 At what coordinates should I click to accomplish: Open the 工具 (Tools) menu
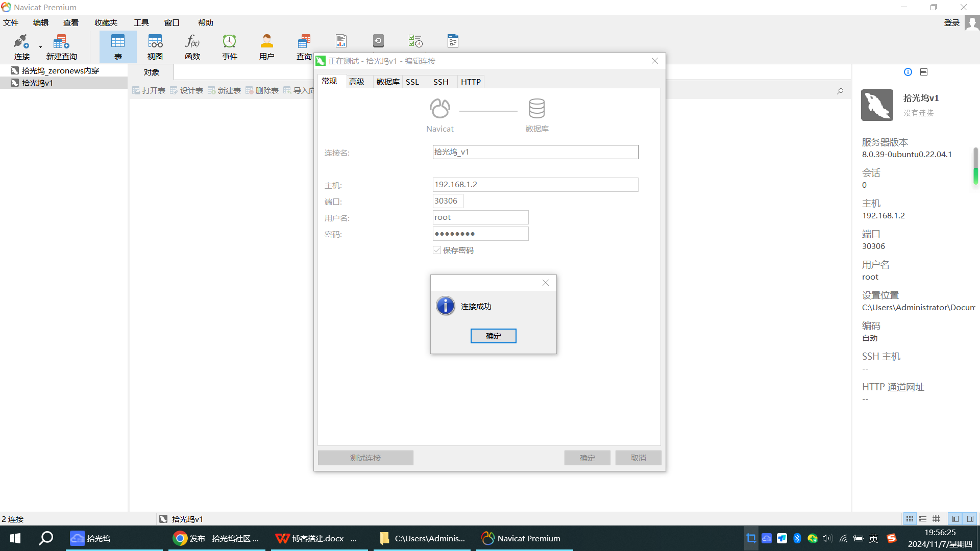point(141,22)
